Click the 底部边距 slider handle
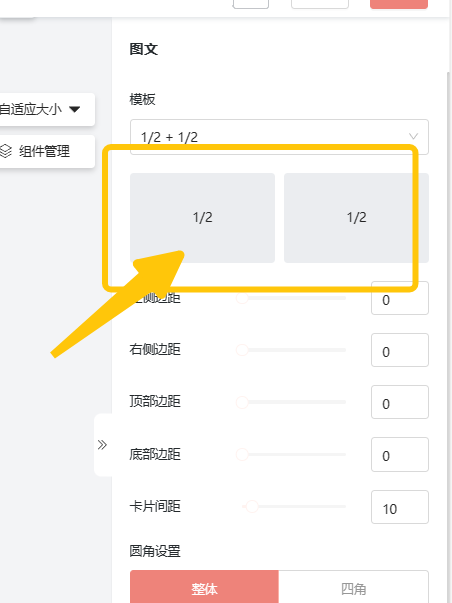This screenshot has width=452, height=603. click(242, 454)
